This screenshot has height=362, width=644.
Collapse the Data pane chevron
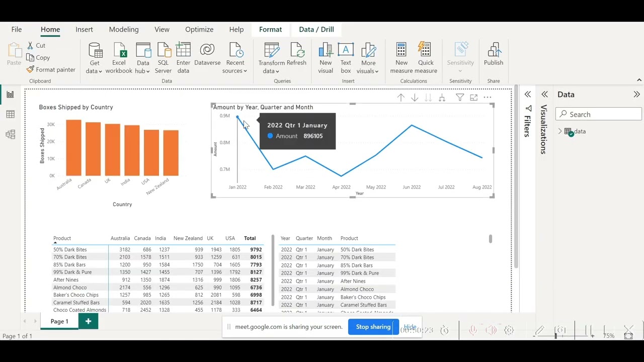(x=636, y=95)
